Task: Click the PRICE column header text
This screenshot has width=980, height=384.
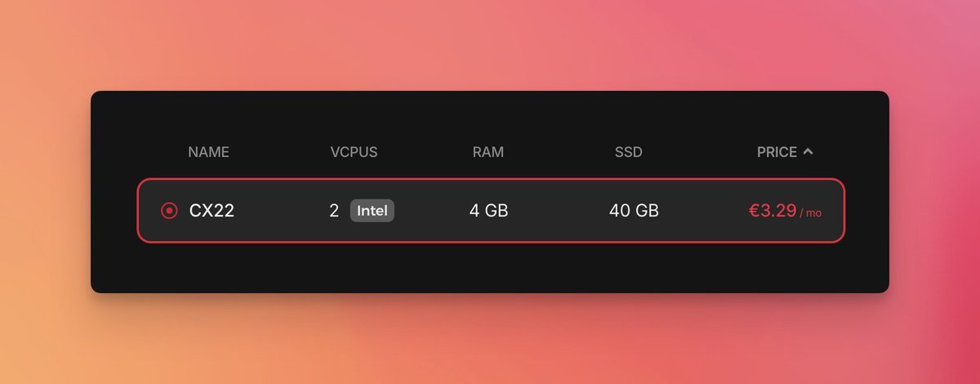Action: tap(777, 152)
